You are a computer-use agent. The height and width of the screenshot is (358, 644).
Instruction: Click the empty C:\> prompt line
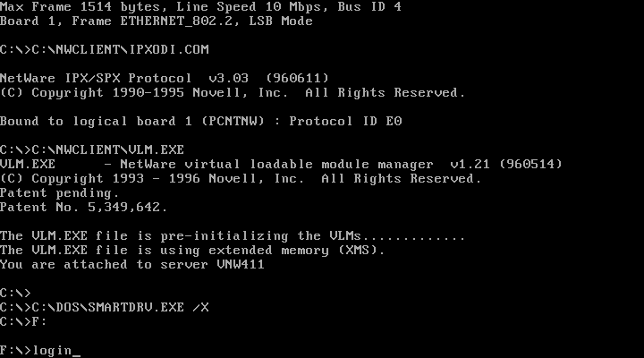tap(15, 293)
